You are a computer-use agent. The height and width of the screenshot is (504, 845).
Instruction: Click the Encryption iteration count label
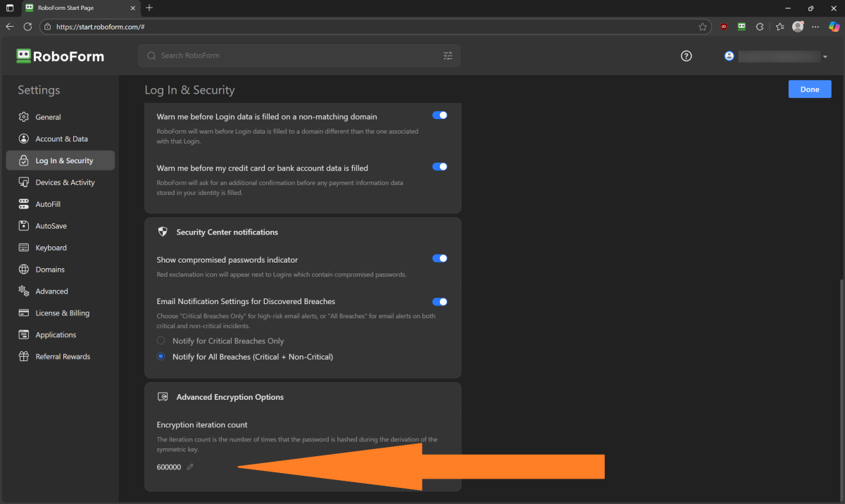click(x=202, y=424)
